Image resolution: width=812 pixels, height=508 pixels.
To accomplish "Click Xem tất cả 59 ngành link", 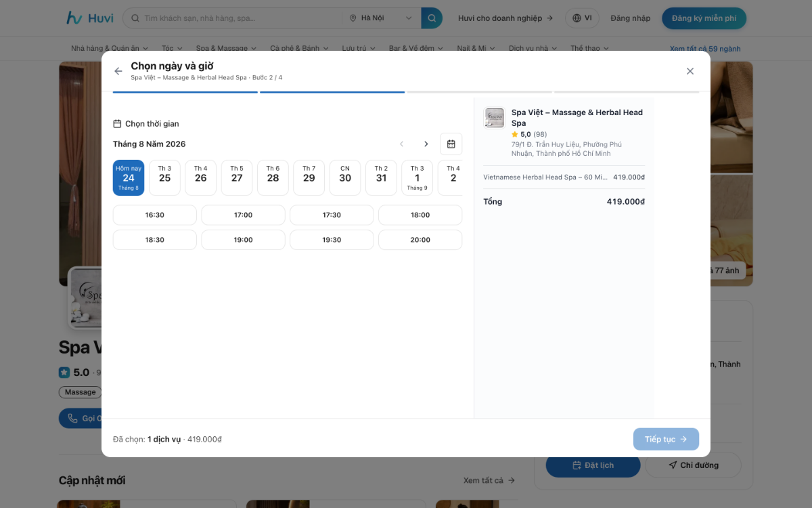I will [705, 49].
